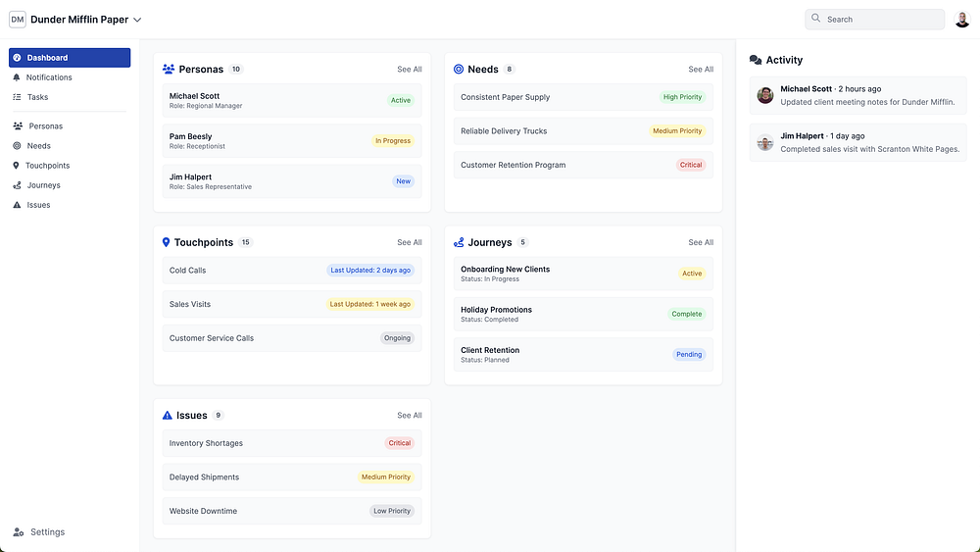980x552 pixels.
Task: Click the Personas count badge 10
Action: point(235,70)
